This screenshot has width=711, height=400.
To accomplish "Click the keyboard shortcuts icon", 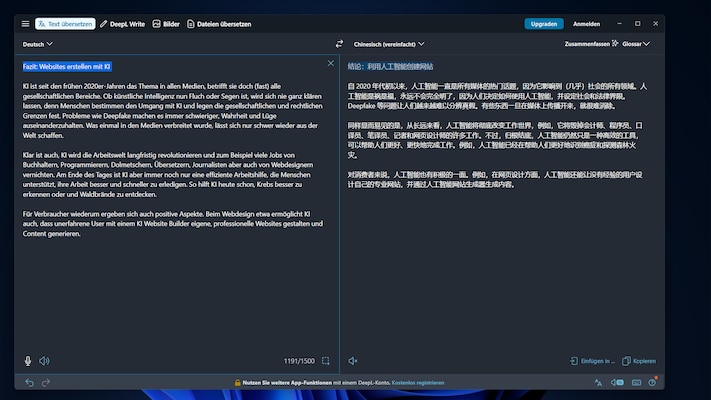I will [x=636, y=383].
